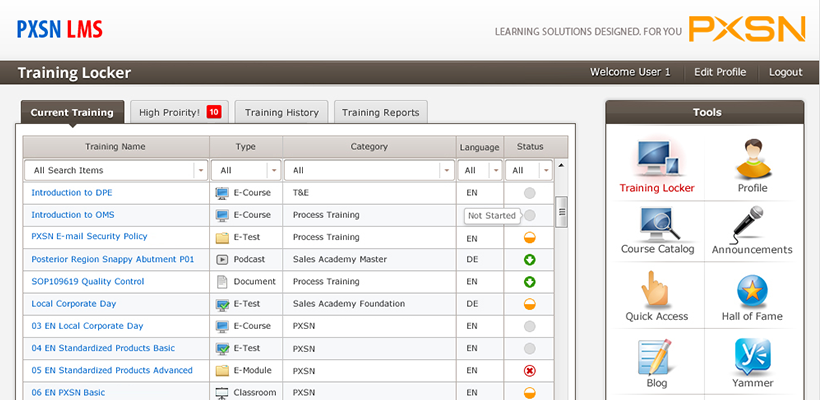Open the Course Catalog icon
This screenshot has height=400, width=820.
[x=656, y=223]
